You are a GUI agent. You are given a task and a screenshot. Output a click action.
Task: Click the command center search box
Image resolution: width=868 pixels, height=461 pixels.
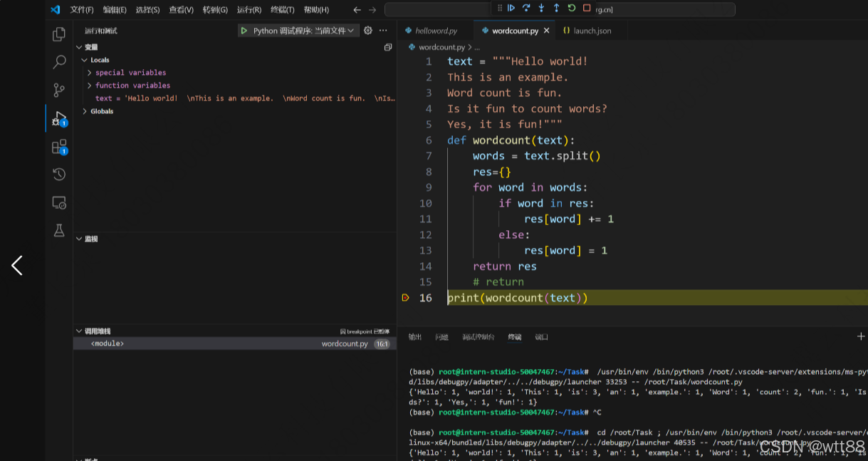pyautogui.click(x=560, y=10)
